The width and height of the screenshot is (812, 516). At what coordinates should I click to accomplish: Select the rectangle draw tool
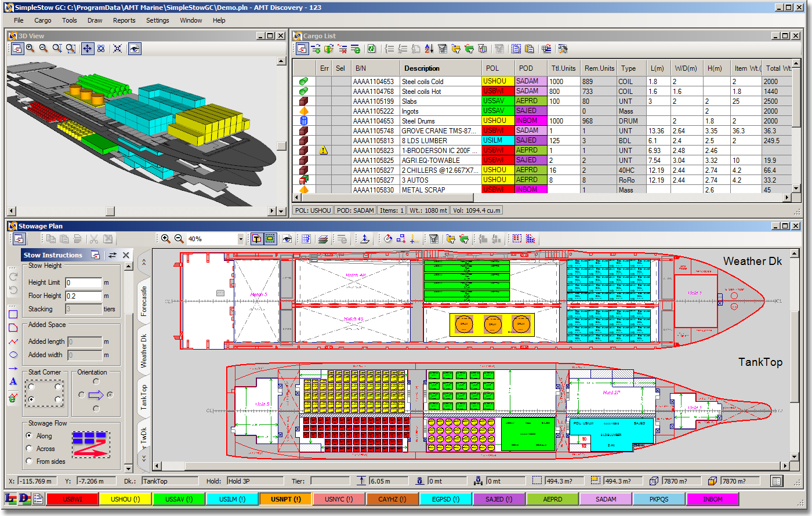(13, 314)
